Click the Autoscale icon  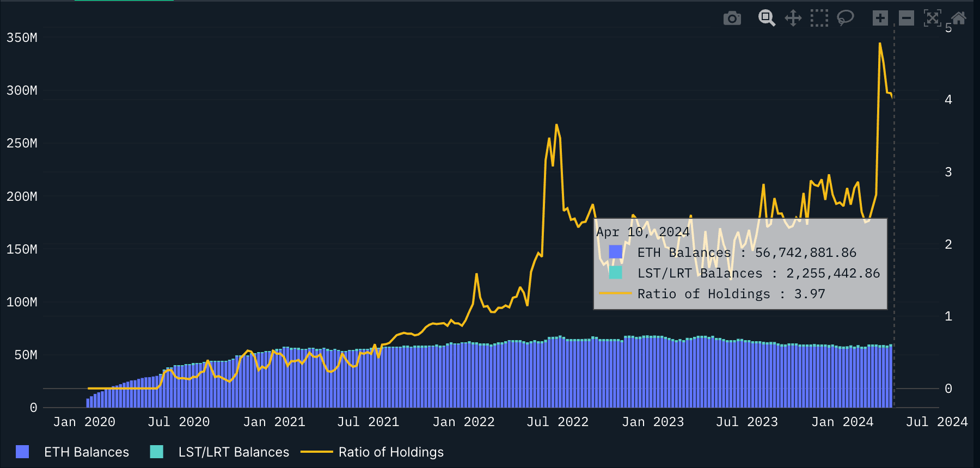(x=932, y=19)
